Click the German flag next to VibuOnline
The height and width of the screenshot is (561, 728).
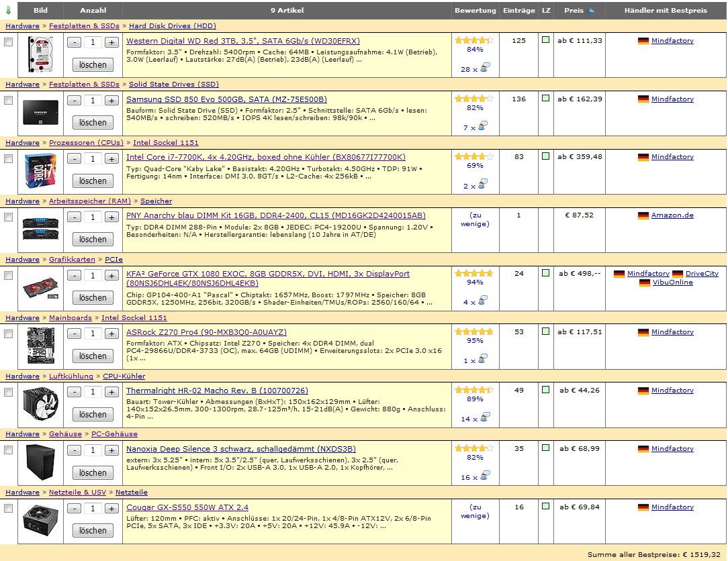[x=645, y=283]
